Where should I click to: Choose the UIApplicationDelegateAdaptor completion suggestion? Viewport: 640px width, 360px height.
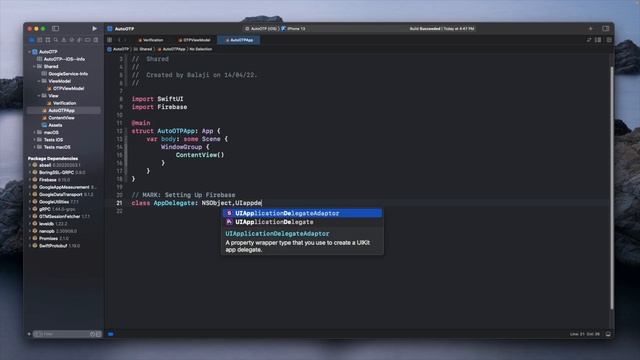click(x=302, y=213)
